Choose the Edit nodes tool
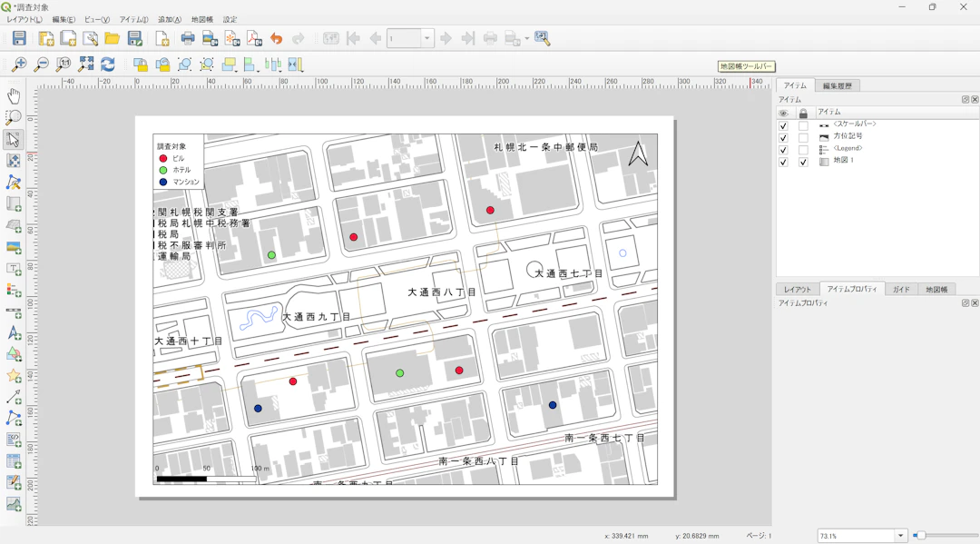980x544 pixels. 13,182
